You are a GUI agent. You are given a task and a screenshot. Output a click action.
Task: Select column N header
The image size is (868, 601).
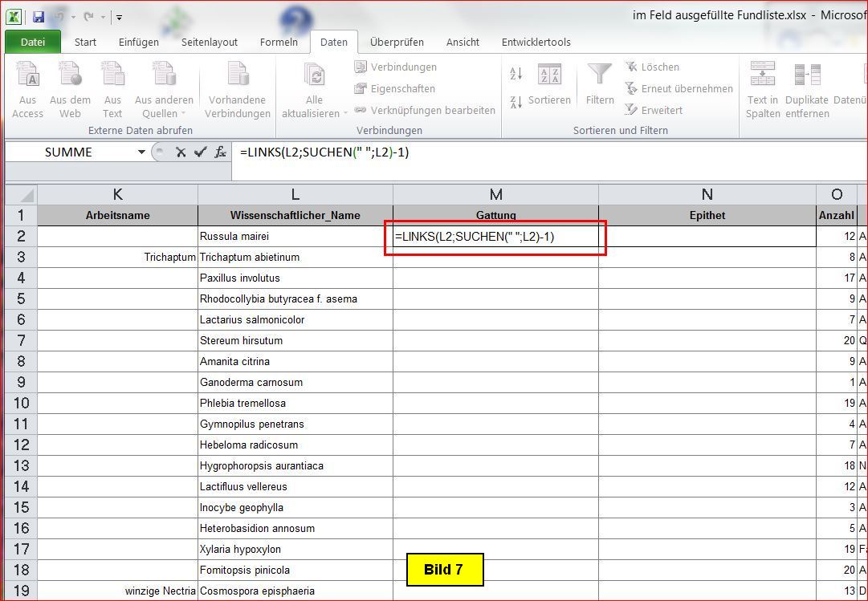pyautogui.click(x=707, y=194)
